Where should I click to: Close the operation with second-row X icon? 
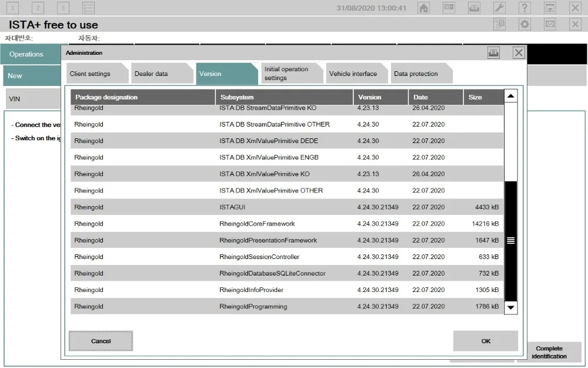[x=575, y=24]
